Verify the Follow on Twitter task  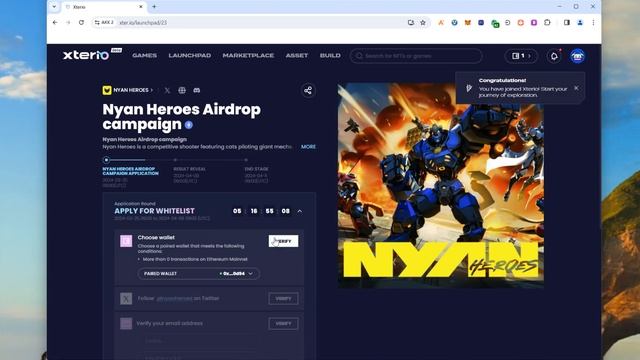coord(283,298)
